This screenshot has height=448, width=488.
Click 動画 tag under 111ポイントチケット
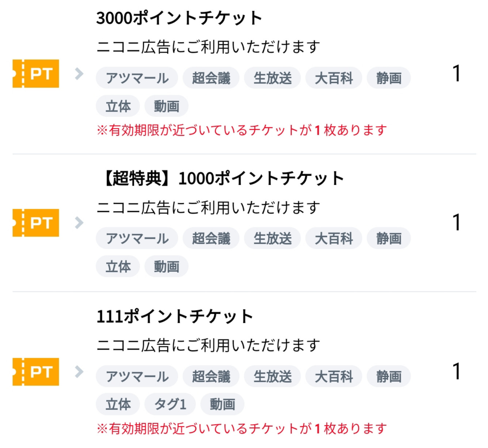(x=222, y=405)
